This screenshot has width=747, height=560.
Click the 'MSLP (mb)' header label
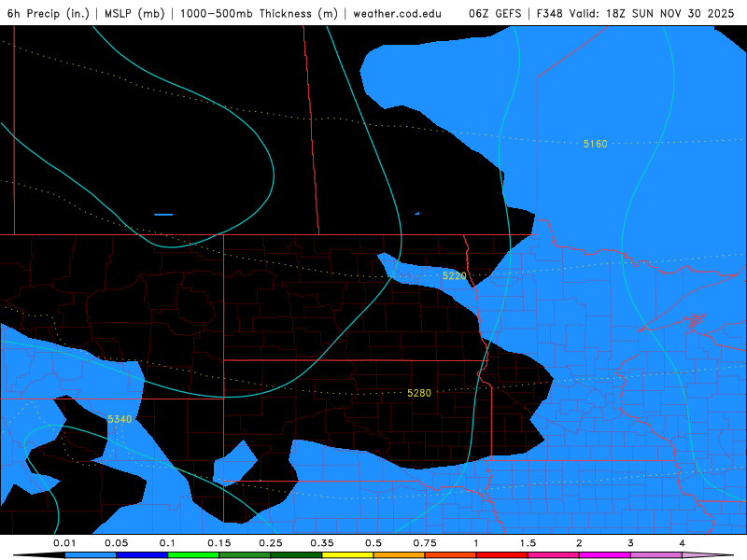pyautogui.click(x=134, y=13)
